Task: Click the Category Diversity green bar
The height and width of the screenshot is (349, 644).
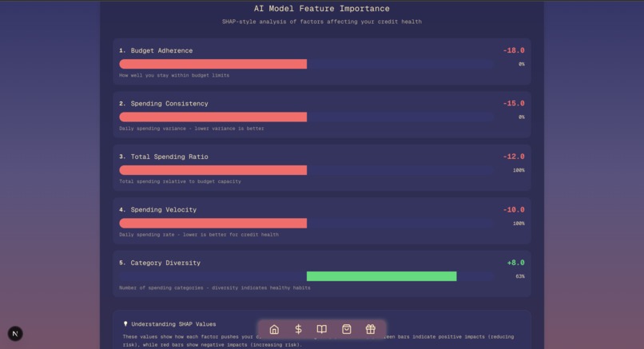Action: click(x=382, y=276)
